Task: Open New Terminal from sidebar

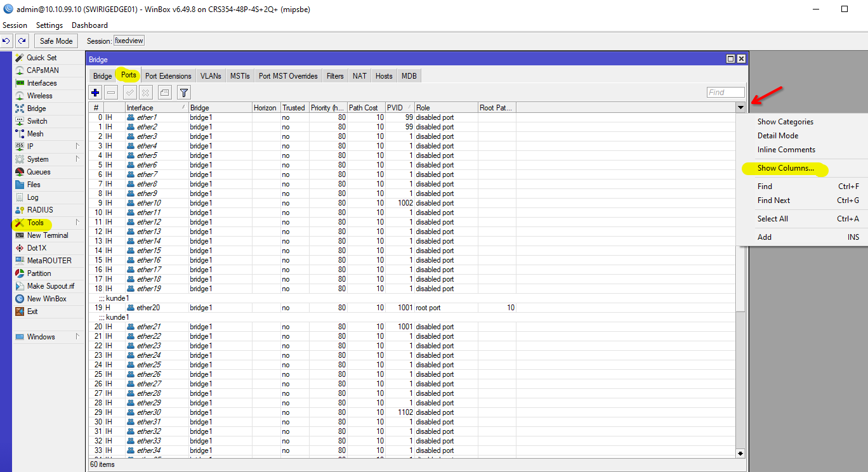Action: pyautogui.click(x=48, y=235)
